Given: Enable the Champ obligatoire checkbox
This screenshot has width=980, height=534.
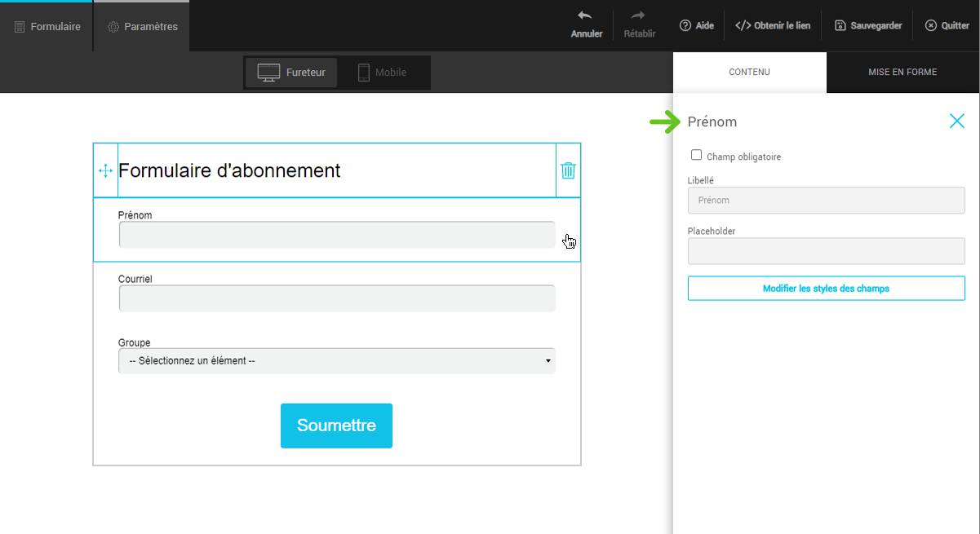Looking at the screenshot, I should 696,155.
